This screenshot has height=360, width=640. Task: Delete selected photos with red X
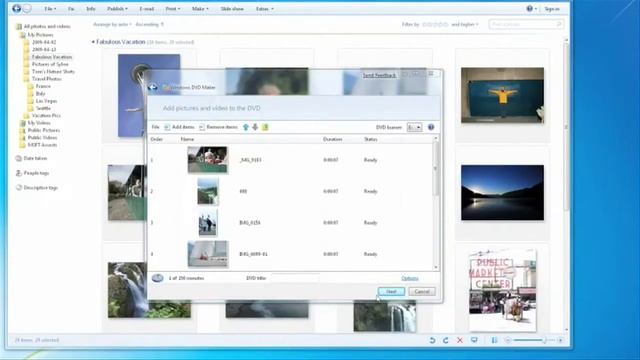460,340
